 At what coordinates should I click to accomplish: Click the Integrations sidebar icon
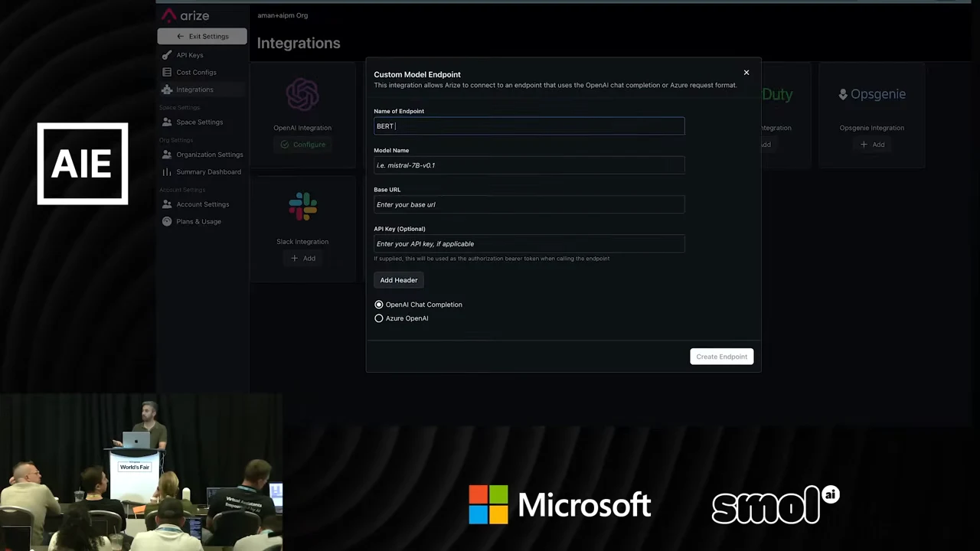167,90
